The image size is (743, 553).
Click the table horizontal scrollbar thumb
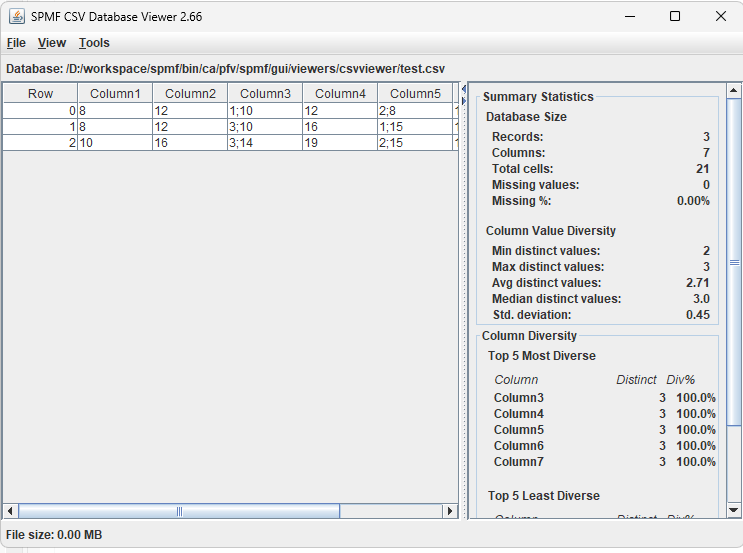click(x=179, y=511)
